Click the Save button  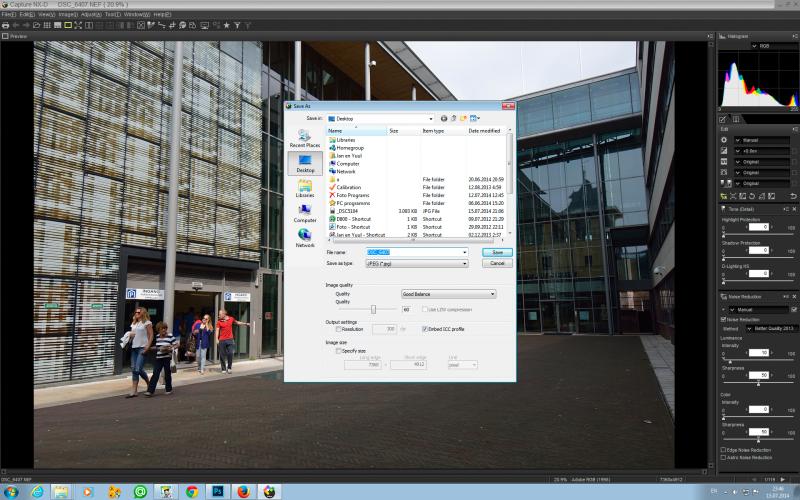[497, 253]
